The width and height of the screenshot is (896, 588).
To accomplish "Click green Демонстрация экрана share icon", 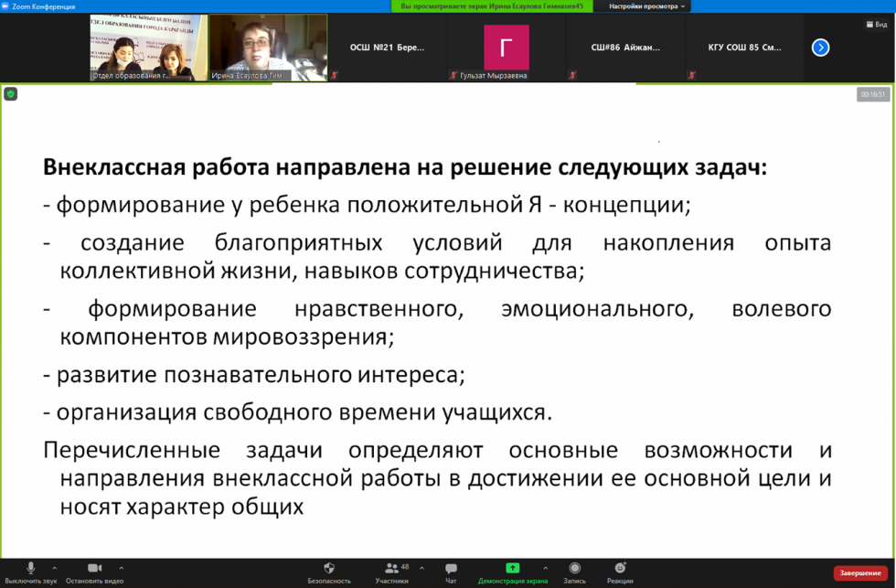I will (512, 568).
